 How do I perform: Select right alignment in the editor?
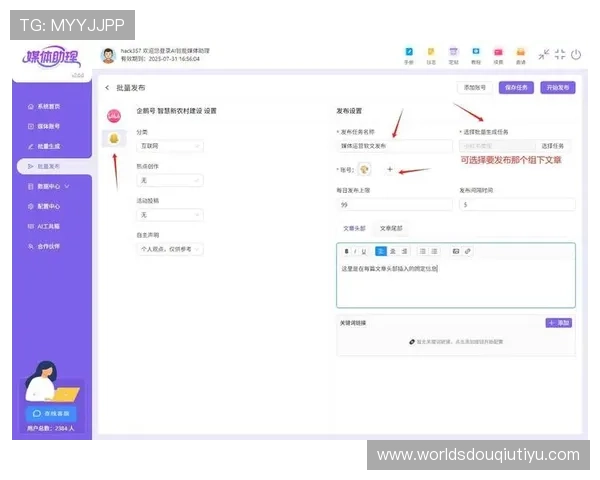[404, 251]
